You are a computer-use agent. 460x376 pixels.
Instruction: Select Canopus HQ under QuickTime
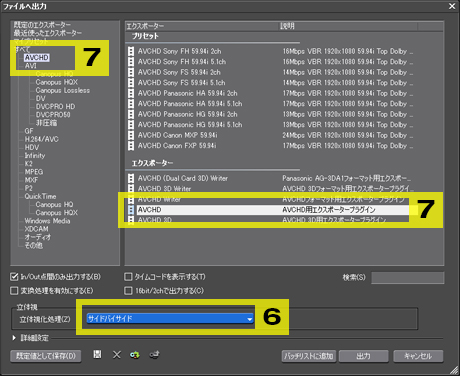[54, 204]
